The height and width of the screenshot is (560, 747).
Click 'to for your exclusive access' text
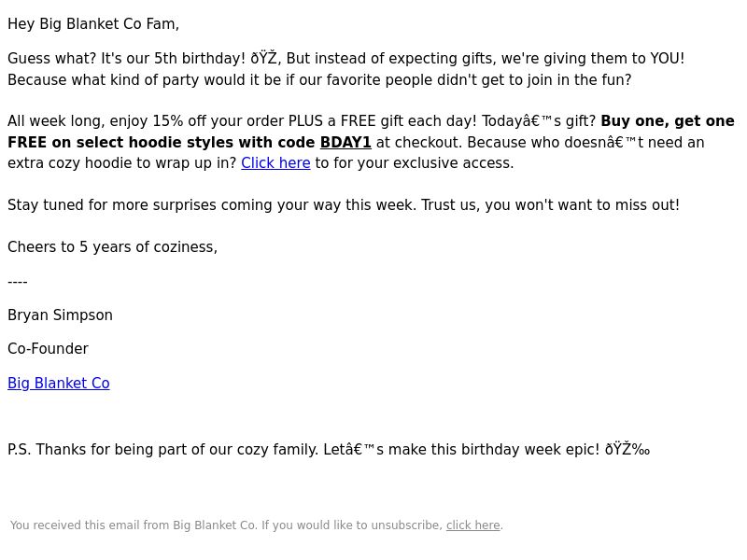pos(415,162)
